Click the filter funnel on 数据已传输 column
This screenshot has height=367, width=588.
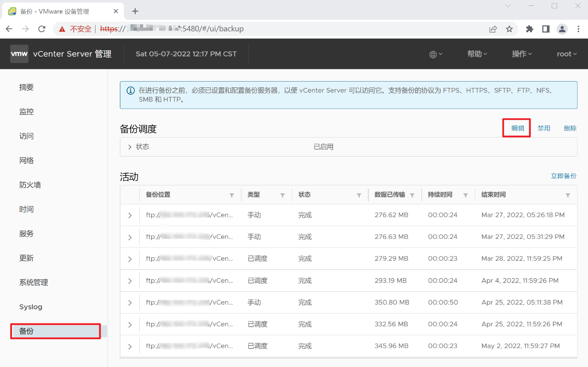coord(413,195)
